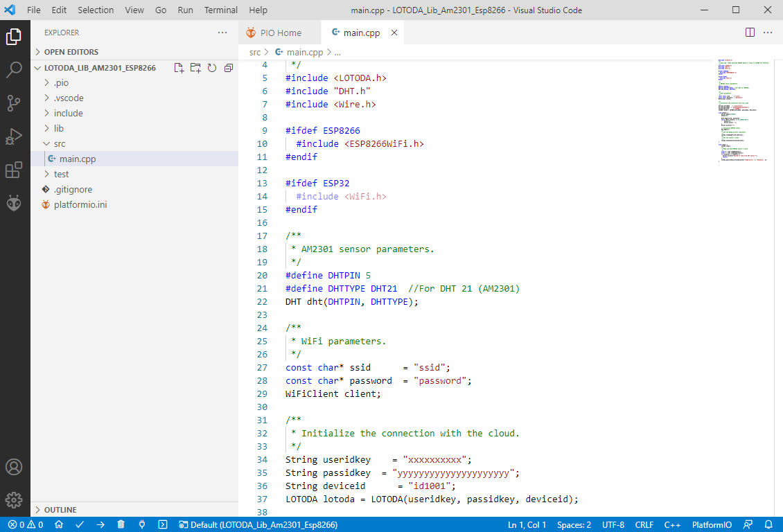The image size is (783, 532).
Task: Place cursor on line 27 ssid declaration
Action: pos(367,367)
